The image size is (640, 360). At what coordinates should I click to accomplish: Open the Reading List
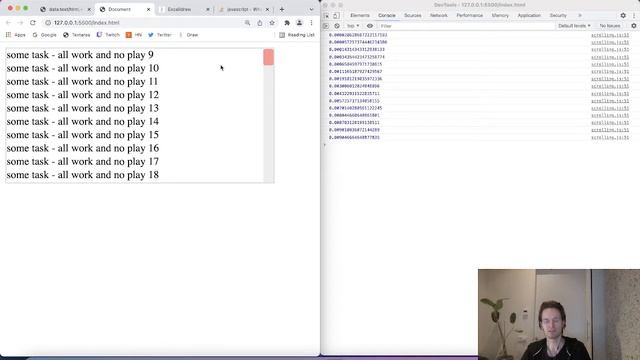point(297,35)
